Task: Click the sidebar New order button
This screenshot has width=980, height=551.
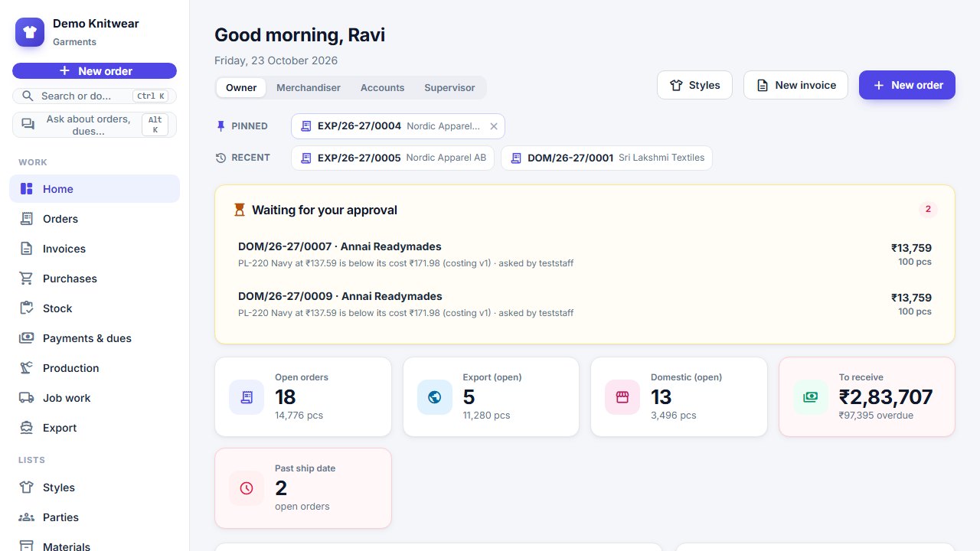Action: (94, 71)
